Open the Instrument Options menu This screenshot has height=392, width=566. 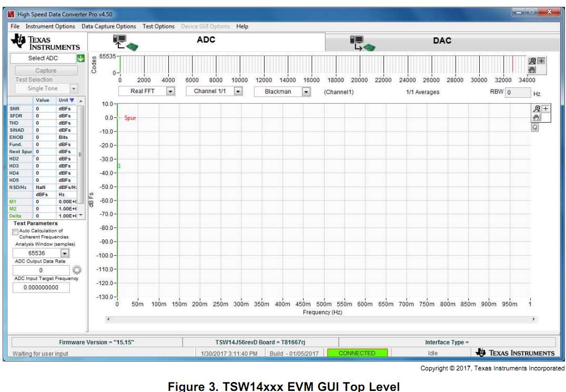tap(50, 26)
